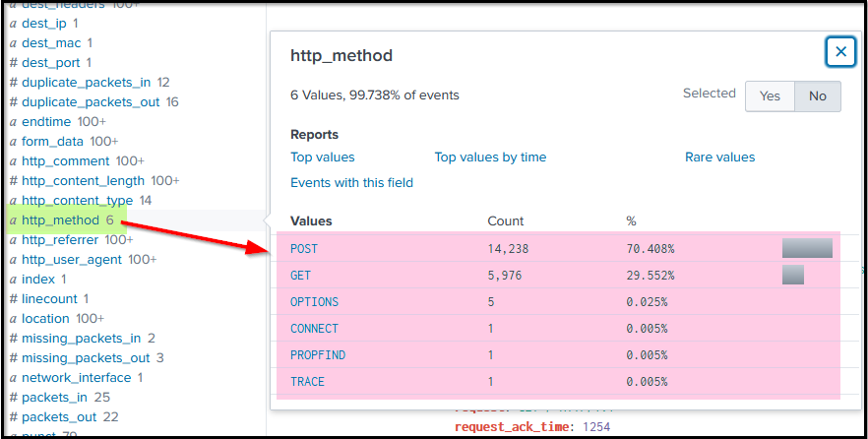Click the POST percentage bar
Viewport: 868px width, 439px height.
807,248
